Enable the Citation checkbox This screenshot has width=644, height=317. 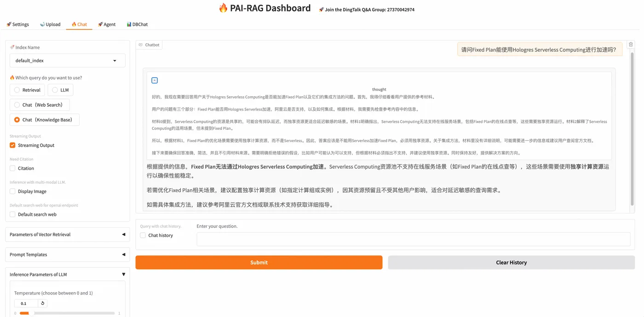point(13,168)
